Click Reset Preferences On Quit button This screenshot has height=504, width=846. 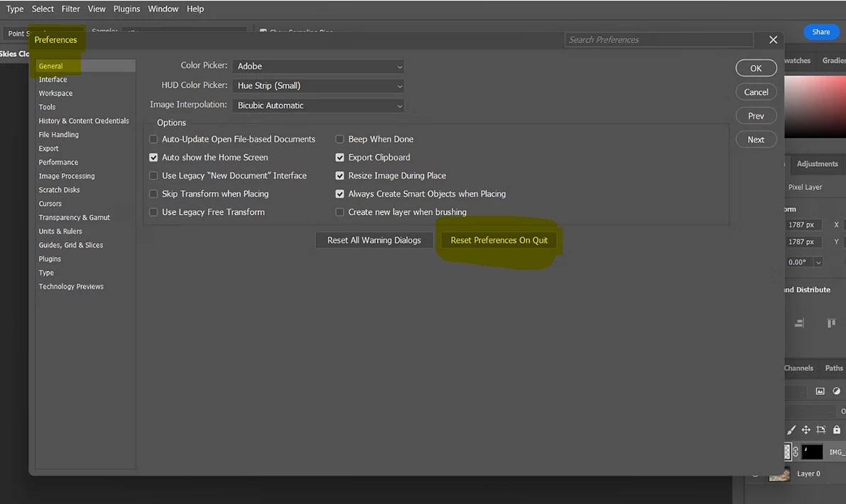[x=499, y=241]
